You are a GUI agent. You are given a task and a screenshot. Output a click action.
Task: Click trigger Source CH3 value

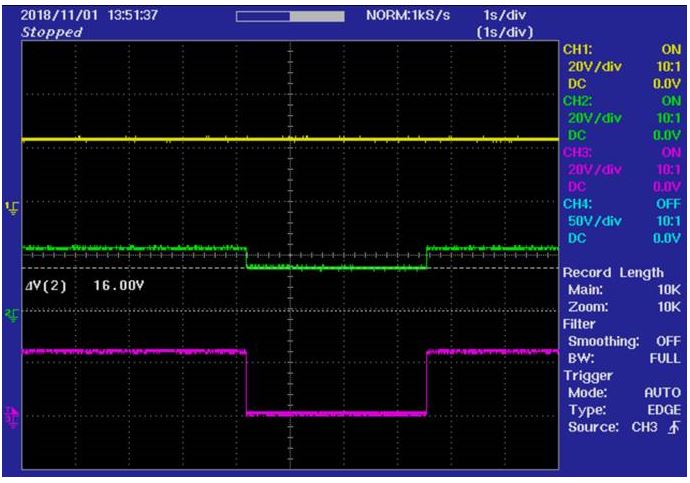pyautogui.click(x=645, y=427)
